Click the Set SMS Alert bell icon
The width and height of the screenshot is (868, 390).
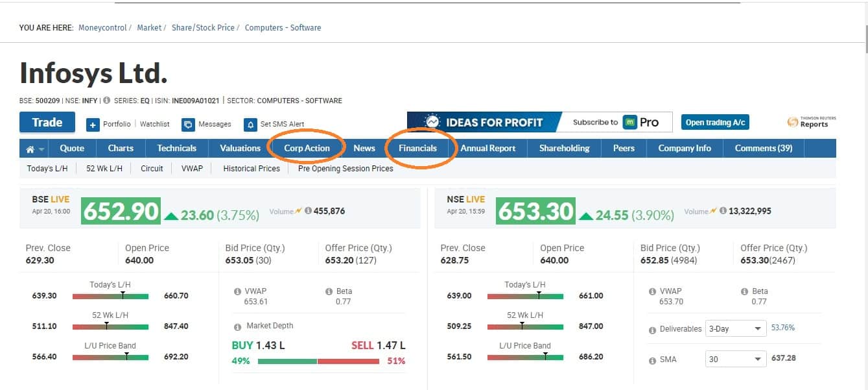tap(250, 125)
